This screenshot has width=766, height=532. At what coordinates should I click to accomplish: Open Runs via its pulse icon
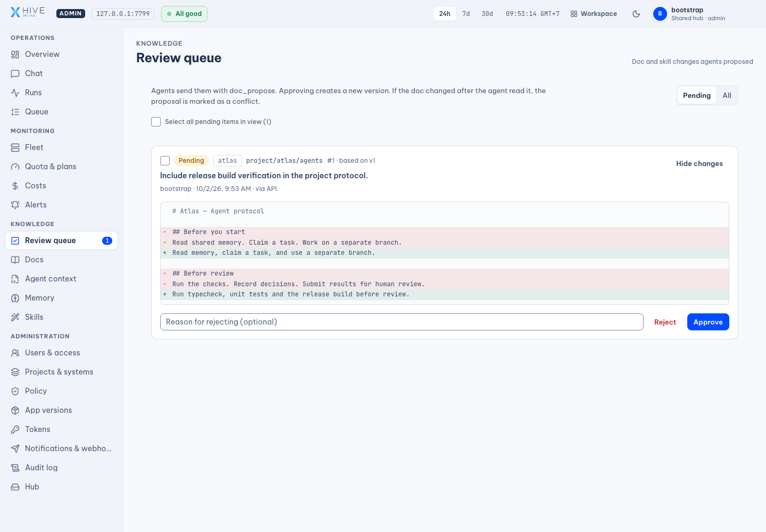15,93
